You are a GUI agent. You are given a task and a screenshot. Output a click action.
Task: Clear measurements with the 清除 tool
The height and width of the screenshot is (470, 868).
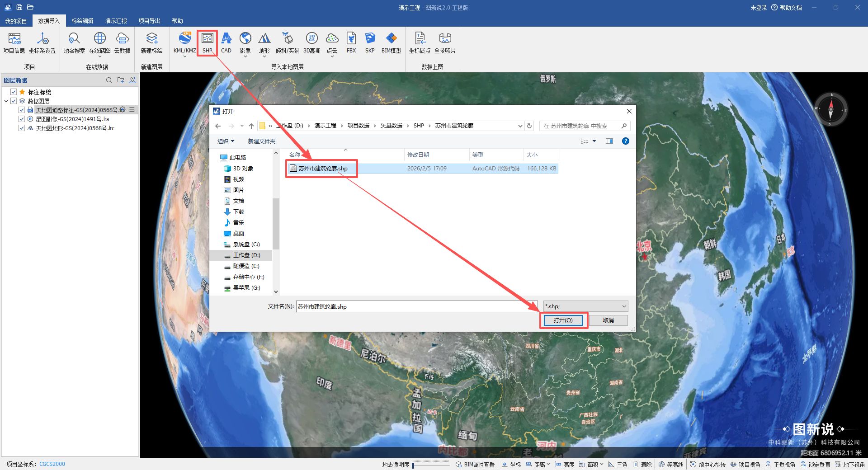(642, 465)
